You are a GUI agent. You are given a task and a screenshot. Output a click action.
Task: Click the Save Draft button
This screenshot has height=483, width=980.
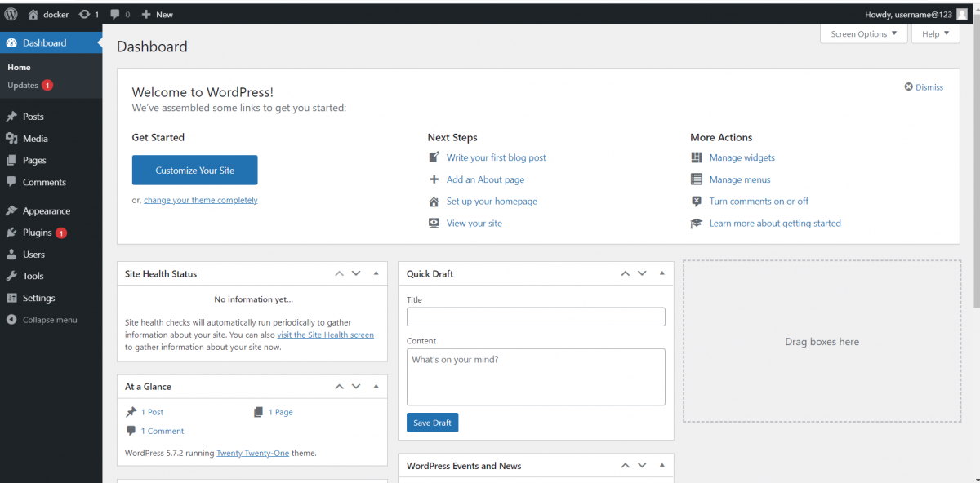pos(432,422)
